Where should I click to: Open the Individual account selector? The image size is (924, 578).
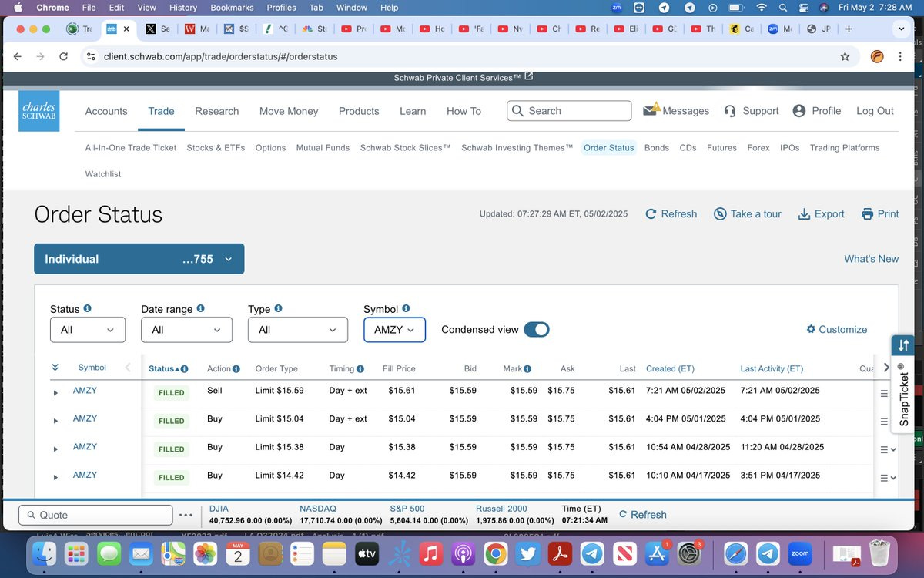pos(139,259)
